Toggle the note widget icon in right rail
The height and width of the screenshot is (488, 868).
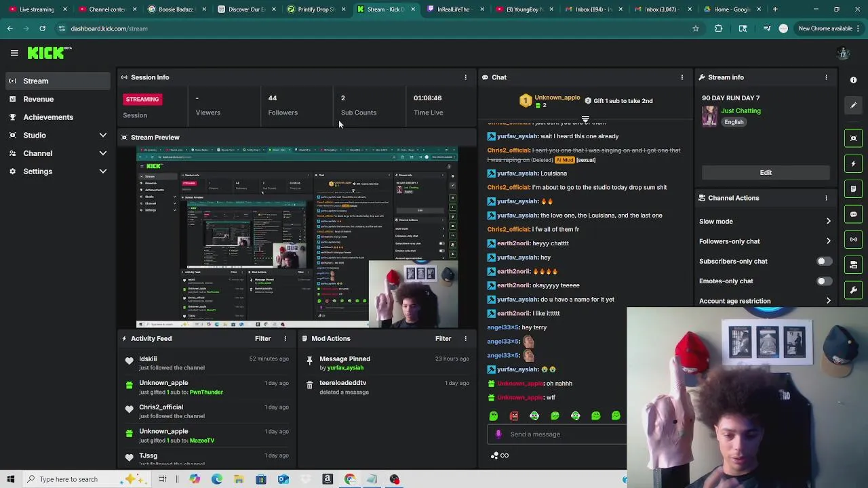pos(854,188)
